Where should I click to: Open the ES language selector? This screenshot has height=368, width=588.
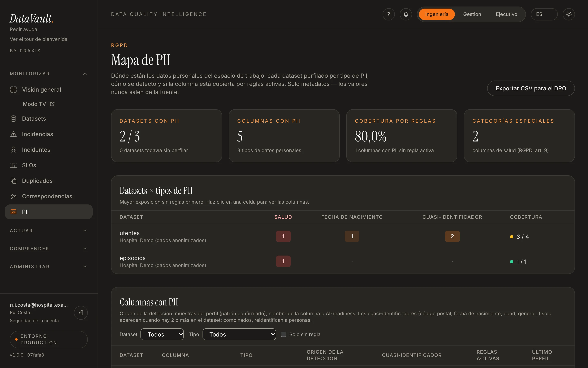click(x=544, y=14)
